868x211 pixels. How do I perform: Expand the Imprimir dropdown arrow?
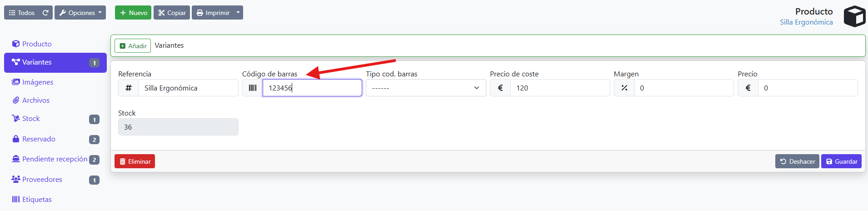click(238, 13)
